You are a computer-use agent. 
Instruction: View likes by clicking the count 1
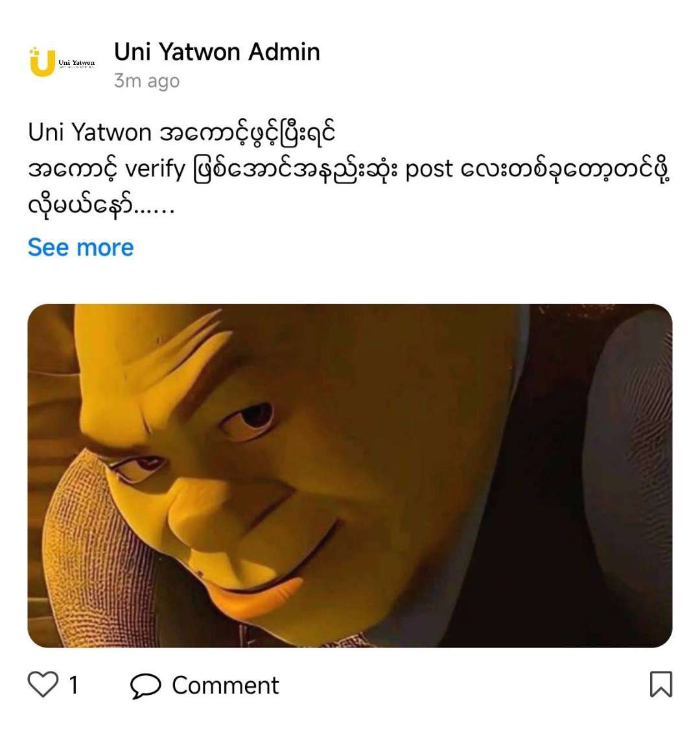tap(73, 685)
